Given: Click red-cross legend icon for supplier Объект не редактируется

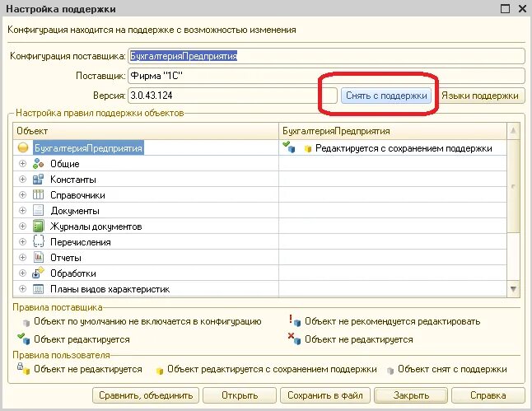Looking at the screenshot, I should 295,339.
